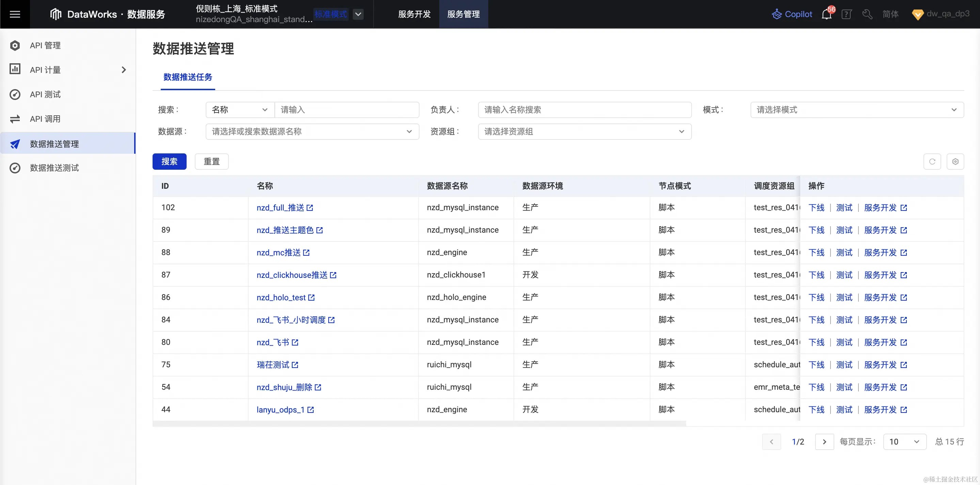
Task: Open the Copilot assistant
Action: 792,14
